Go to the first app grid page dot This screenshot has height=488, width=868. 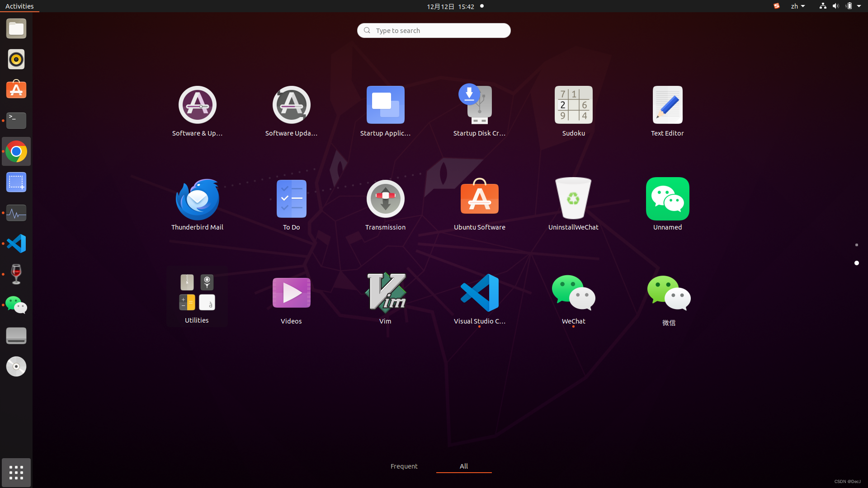tap(856, 245)
